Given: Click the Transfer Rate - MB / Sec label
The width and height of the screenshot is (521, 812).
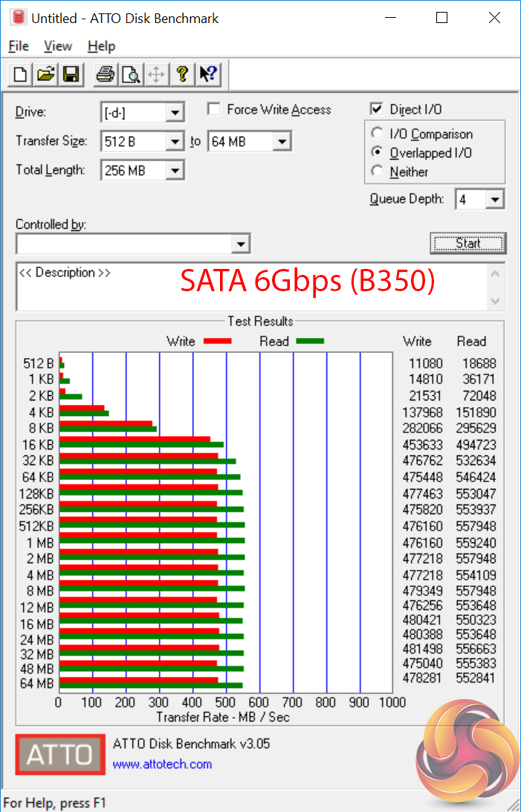Looking at the screenshot, I should coord(223,717).
